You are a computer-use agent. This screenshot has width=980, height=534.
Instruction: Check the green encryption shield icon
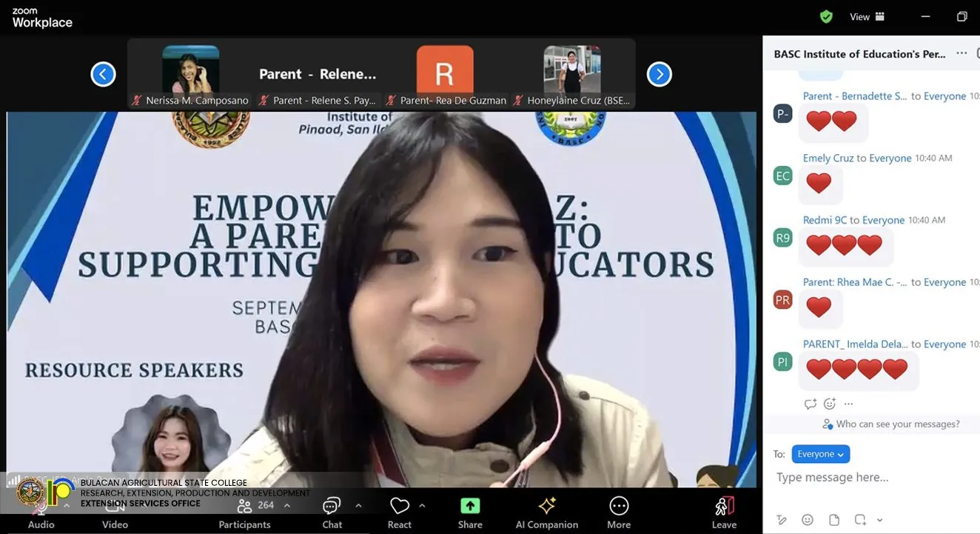point(827,16)
